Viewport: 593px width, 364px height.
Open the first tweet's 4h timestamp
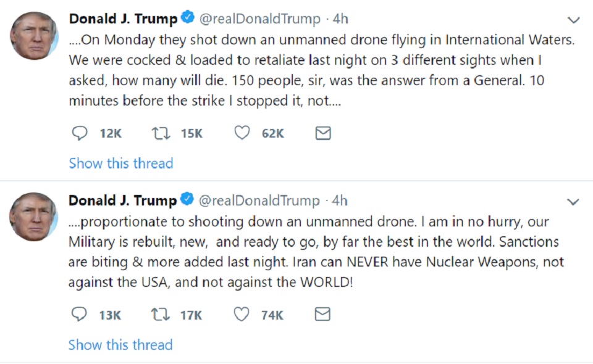(x=340, y=19)
